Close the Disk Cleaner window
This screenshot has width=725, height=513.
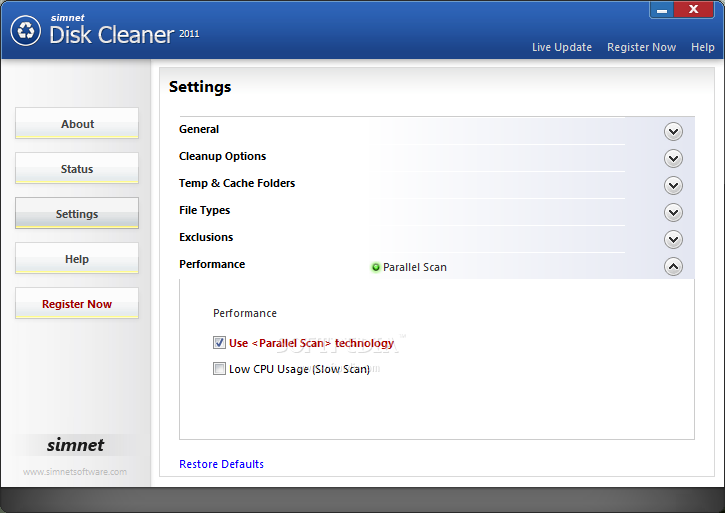694,10
